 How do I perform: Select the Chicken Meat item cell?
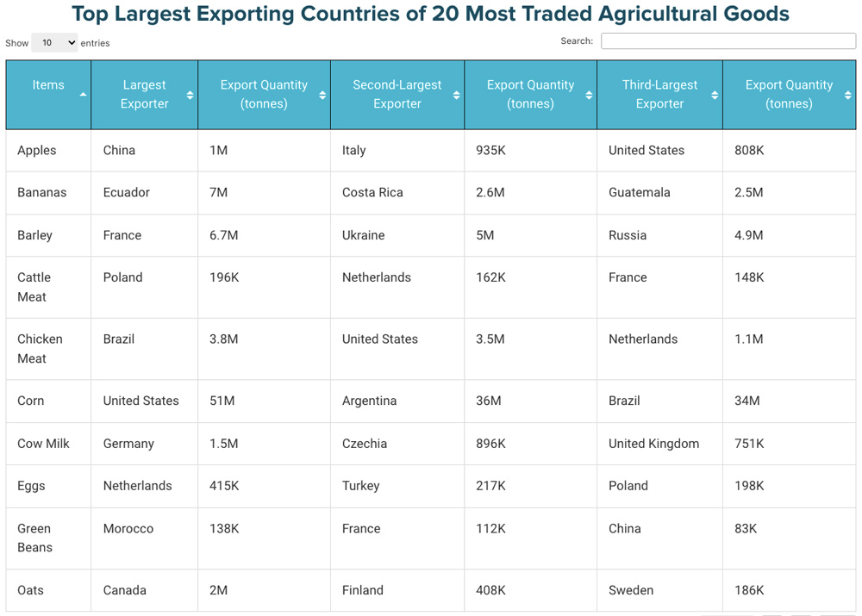click(x=40, y=348)
